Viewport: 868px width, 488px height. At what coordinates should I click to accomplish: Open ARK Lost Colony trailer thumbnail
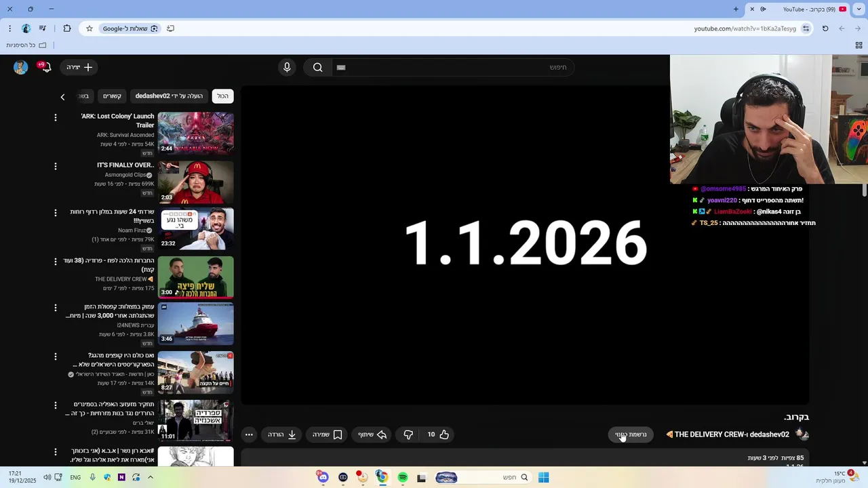196,133
